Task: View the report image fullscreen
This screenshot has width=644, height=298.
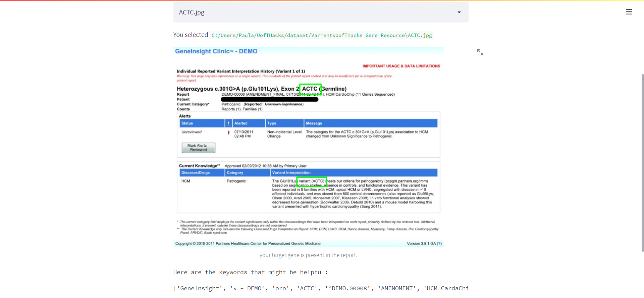Action: click(x=480, y=52)
